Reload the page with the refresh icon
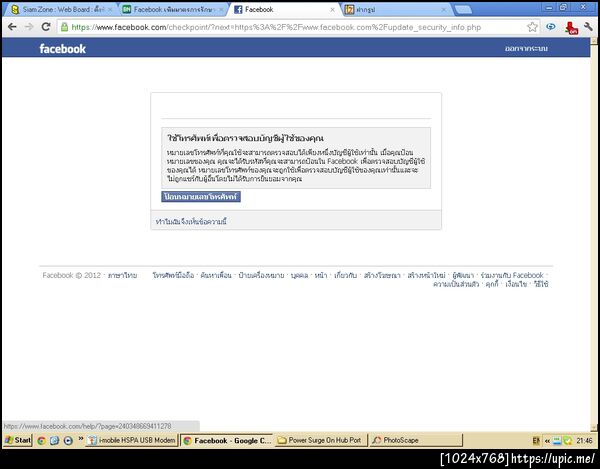The height and width of the screenshot is (469, 600). click(46, 27)
